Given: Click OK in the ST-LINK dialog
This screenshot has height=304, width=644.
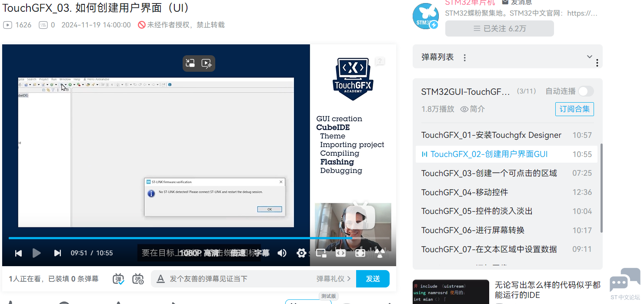Looking at the screenshot, I should pos(270,209).
